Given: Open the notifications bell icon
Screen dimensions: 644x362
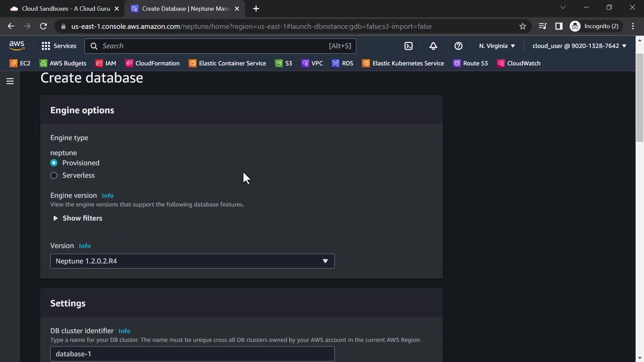Looking at the screenshot, I should pyautogui.click(x=433, y=46).
